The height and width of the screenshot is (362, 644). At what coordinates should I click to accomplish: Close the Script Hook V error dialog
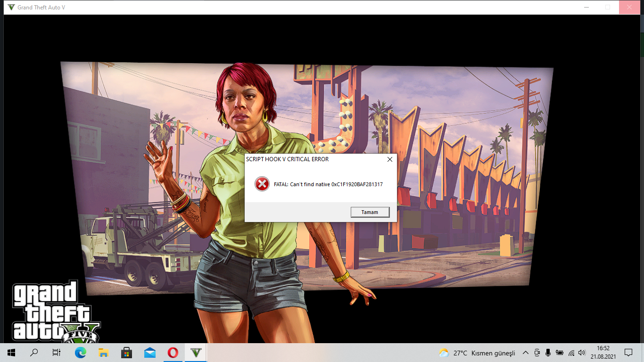tap(390, 159)
